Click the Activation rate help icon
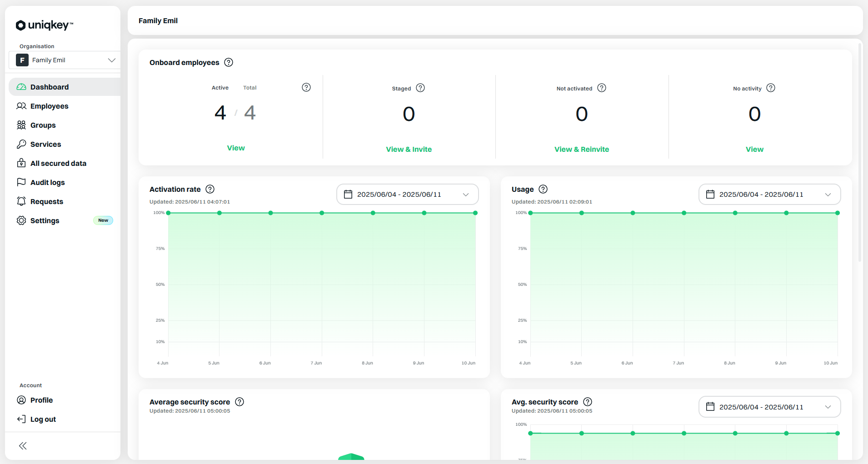 210,189
